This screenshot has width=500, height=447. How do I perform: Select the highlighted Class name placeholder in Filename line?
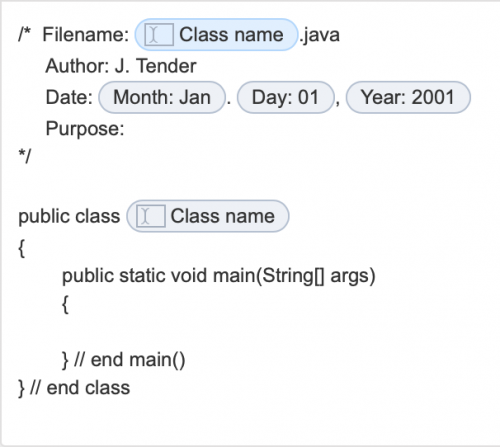pos(216,35)
